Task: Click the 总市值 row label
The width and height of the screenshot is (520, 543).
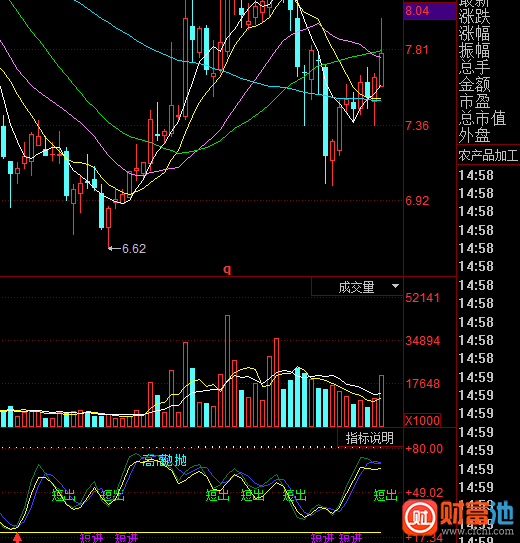Action: (482, 118)
